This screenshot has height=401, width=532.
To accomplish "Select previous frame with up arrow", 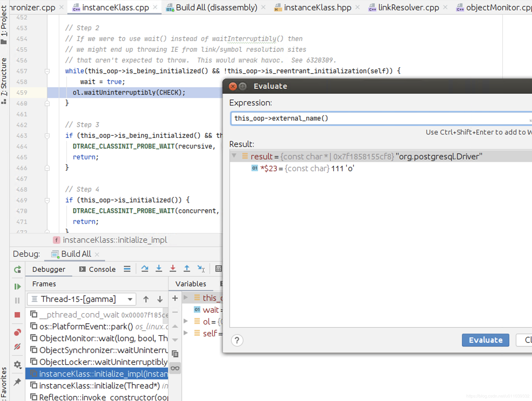I will pos(146,299).
